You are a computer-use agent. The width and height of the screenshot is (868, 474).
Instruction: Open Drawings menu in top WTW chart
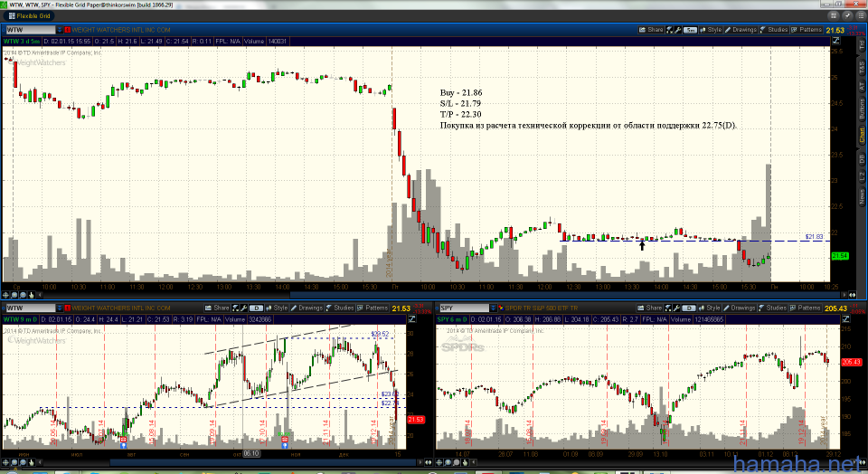click(741, 30)
